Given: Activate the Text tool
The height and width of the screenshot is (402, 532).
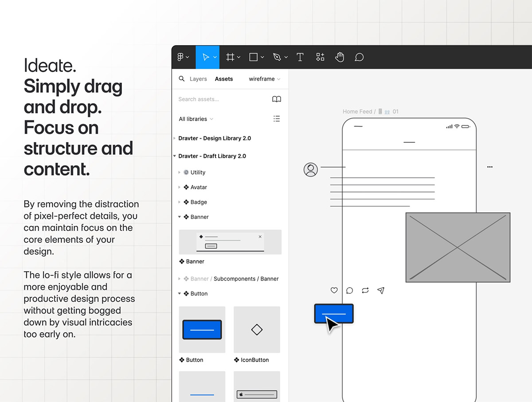Looking at the screenshot, I should (x=300, y=57).
